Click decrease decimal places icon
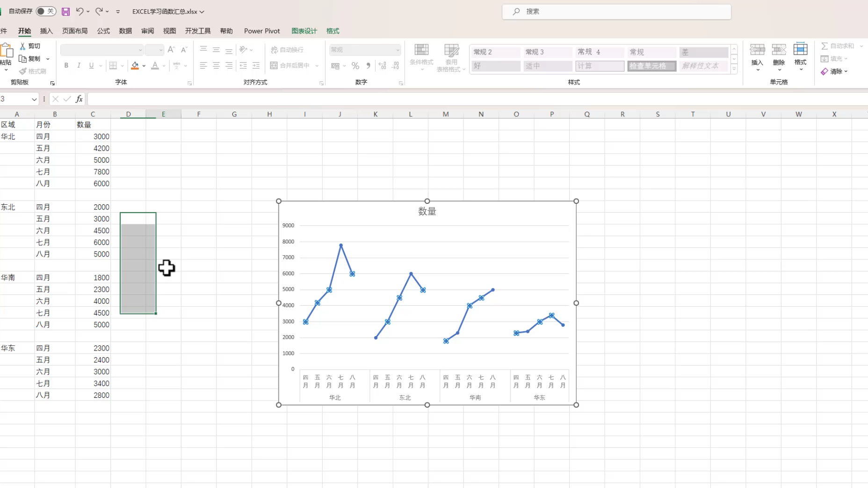Screen dimensions: 868x488 (x=396, y=66)
